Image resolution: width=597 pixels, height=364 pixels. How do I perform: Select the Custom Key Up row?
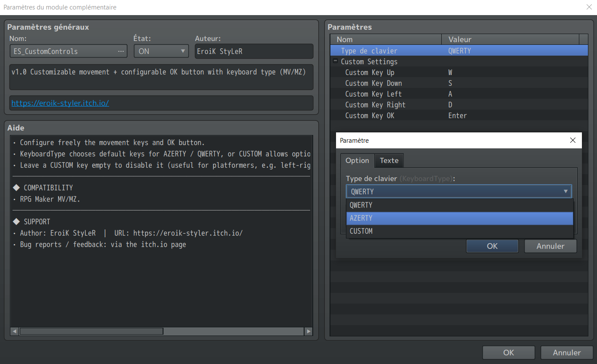[459, 72]
